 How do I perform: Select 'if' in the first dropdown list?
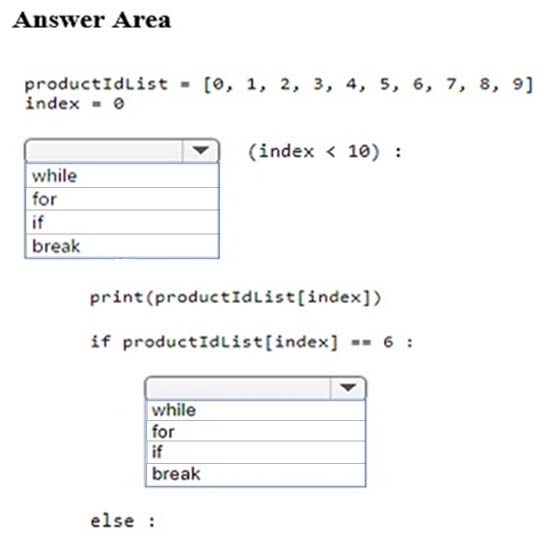pyautogui.click(x=122, y=222)
